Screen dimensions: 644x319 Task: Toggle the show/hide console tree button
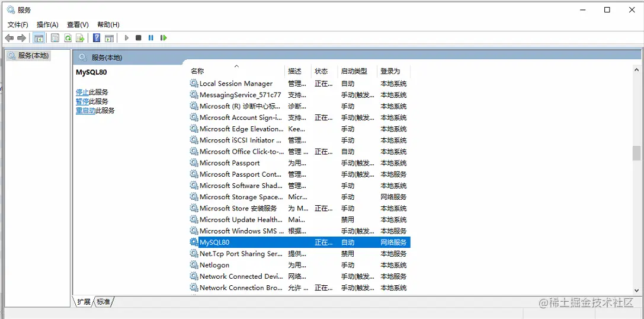point(39,38)
